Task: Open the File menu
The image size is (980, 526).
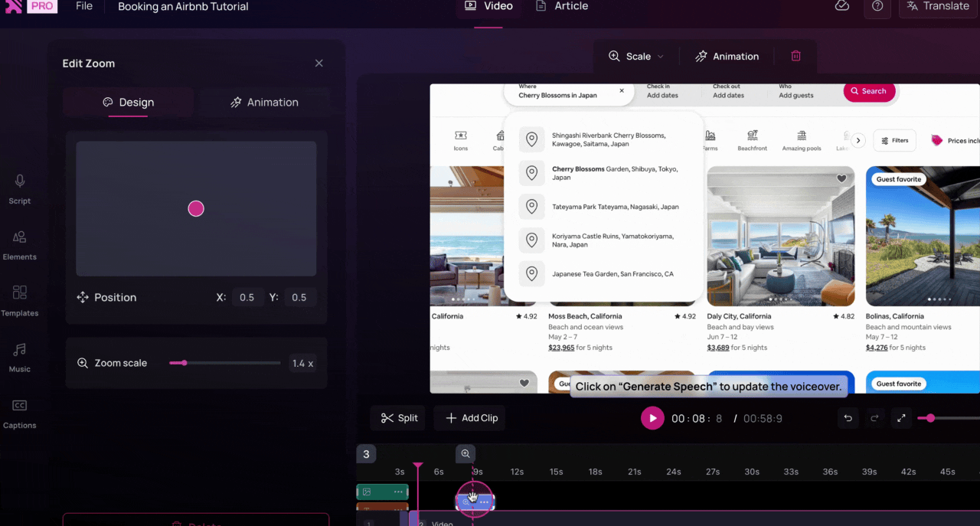Action: pos(84,6)
